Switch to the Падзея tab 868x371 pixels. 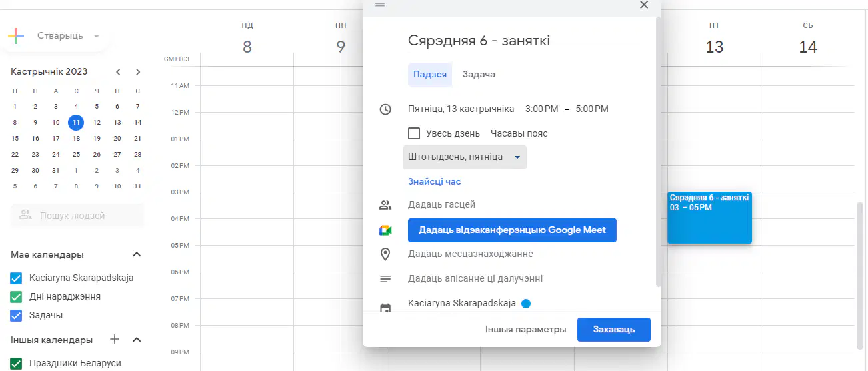[430, 75]
